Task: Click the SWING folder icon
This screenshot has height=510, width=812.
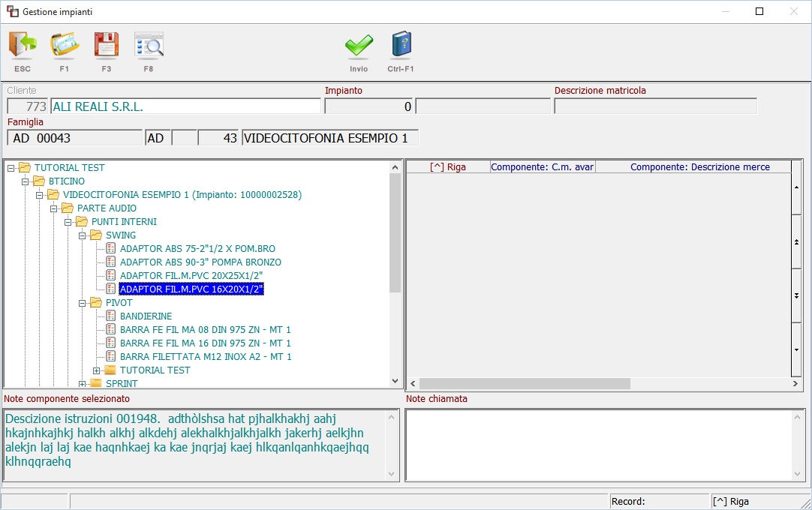Action: coord(96,235)
